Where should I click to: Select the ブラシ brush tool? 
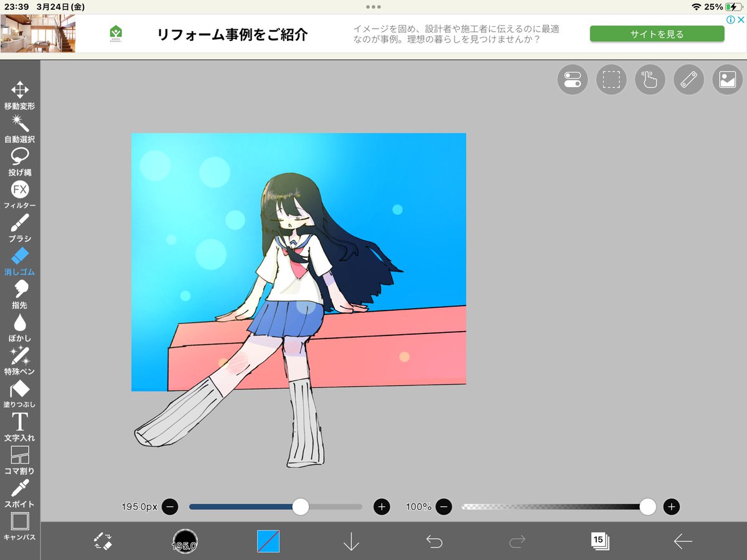20,228
